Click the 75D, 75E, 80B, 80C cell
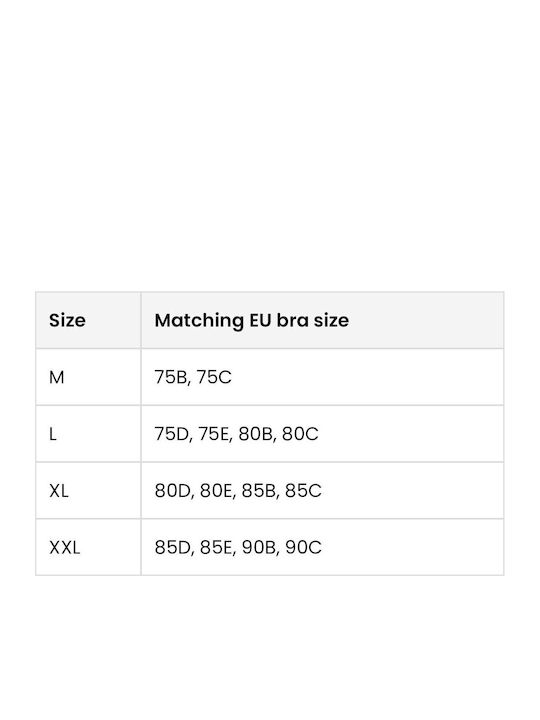The height and width of the screenshot is (720, 540). 322,434
